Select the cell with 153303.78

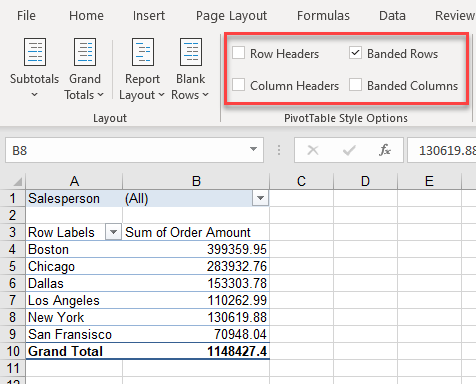tap(196, 283)
